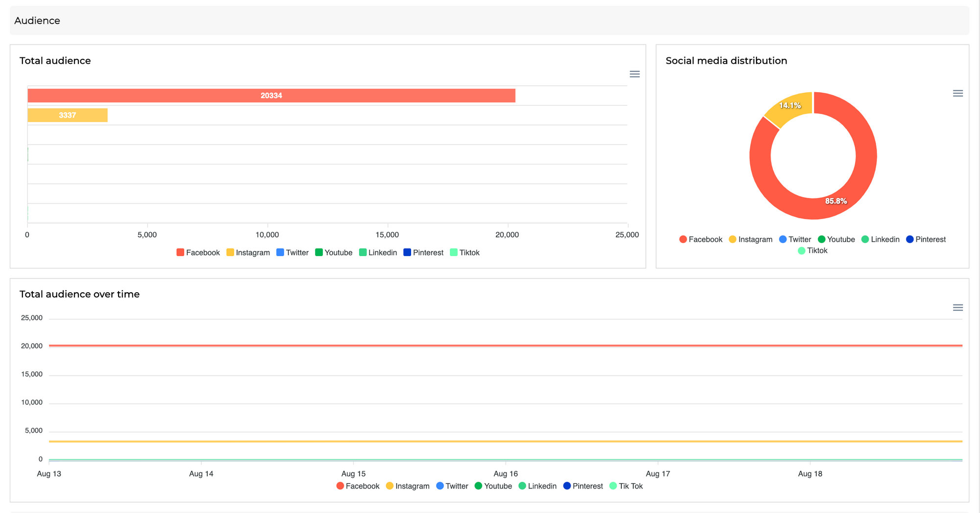The width and height of the screenshot is (980, 513).
Task: Hide Twitter series in Total audience legend
Action: [293, 253]
